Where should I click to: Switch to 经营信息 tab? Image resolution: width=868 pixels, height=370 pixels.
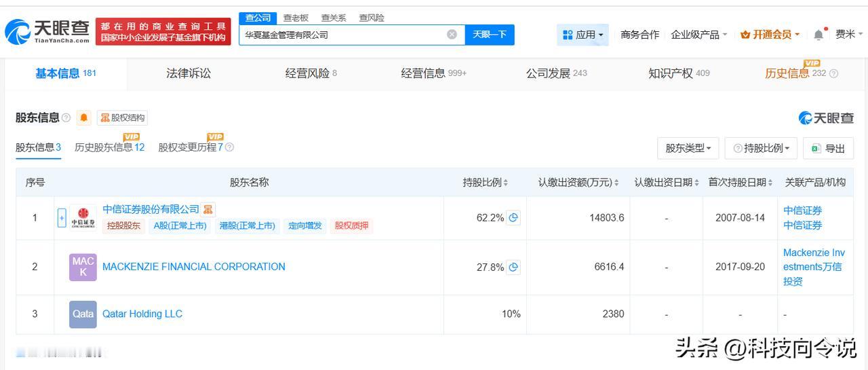pos(434,73)
